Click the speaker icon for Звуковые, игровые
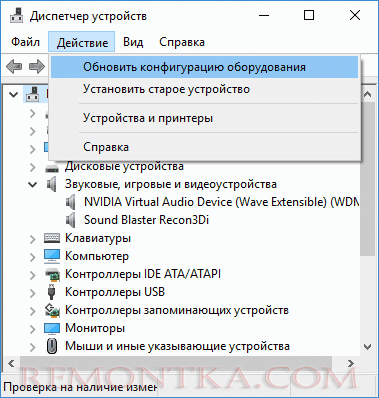This screenshot has height=398, width=379. point(52,184)
